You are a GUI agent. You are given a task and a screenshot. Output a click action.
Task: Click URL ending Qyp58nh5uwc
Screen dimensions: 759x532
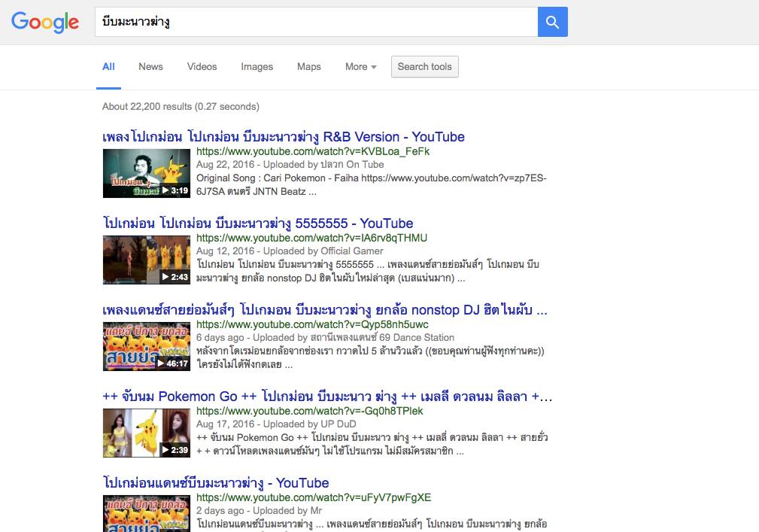(x=312, y=324)
